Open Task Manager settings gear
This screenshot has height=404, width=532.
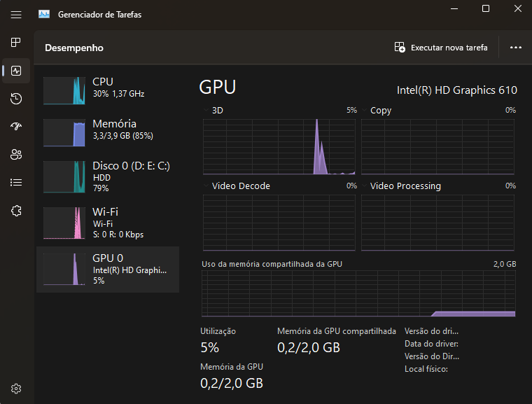pyautogui.click(x=16, y=389)
